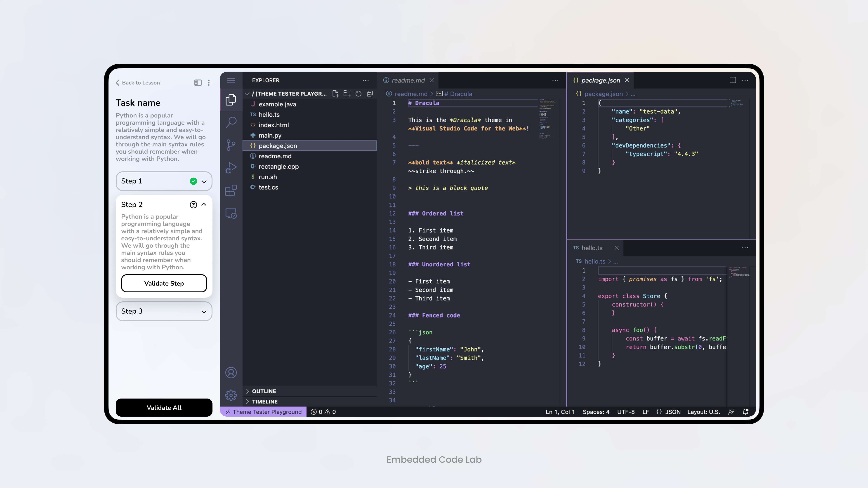868x488 pixels.
Task: Open the Run and Debug view
Action: click(231, 168)
